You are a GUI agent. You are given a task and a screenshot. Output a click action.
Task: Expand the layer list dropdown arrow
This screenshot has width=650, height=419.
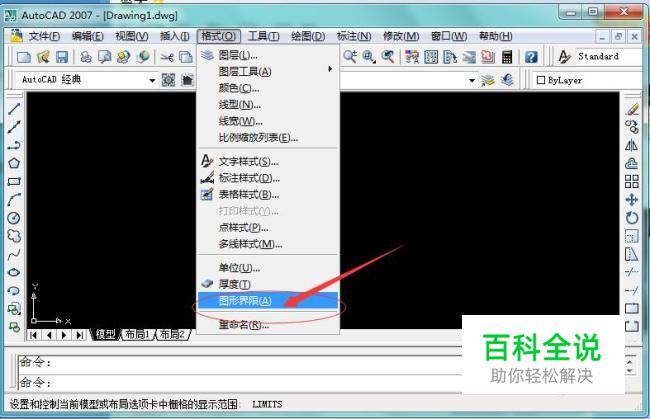tap(472, 80)
